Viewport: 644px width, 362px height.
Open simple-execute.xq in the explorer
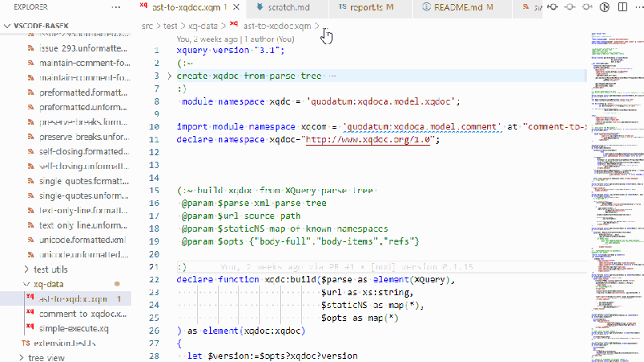[74, 329]
